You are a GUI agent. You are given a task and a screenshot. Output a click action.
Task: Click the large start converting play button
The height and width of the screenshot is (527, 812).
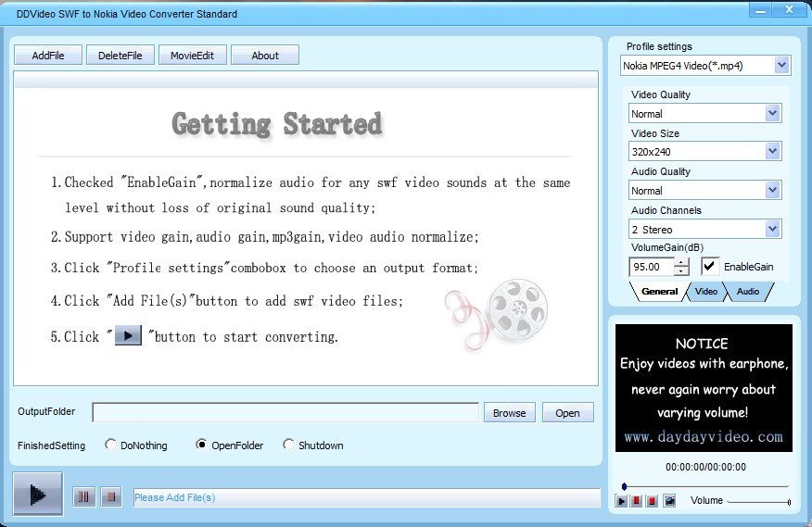tap(38, 494)
